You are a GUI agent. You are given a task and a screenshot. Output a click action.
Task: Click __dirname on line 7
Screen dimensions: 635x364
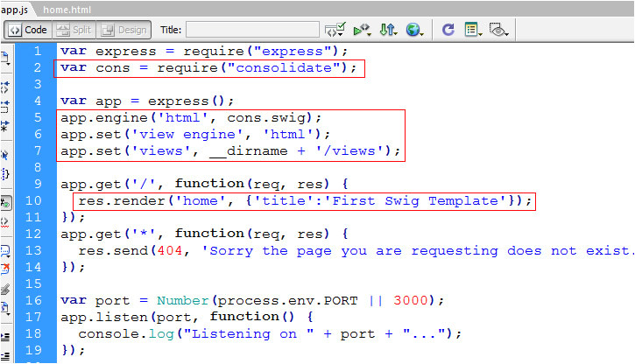pos(248,151)
